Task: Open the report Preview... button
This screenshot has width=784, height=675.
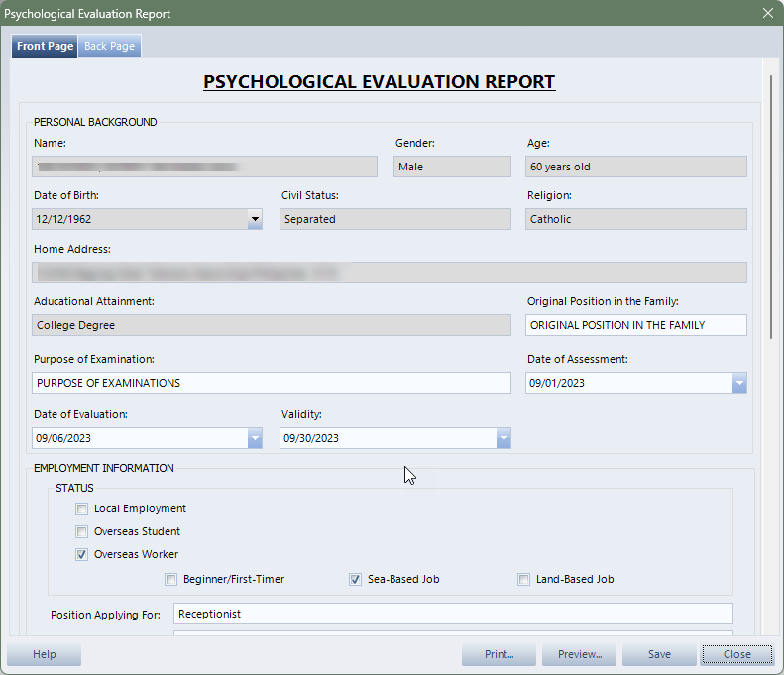Action: (x=580, y=654)
